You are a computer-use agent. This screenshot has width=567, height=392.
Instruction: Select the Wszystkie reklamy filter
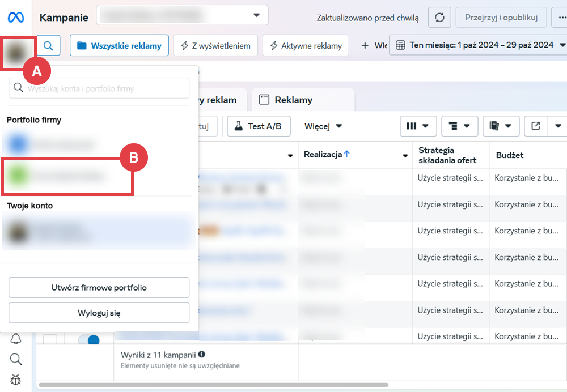coord(119,46)
